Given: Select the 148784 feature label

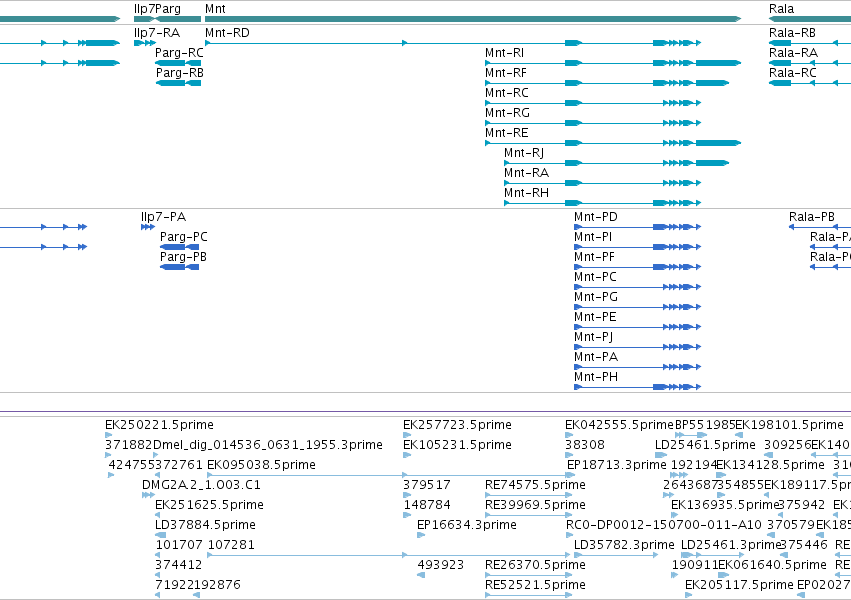Looking at the screenshot, I should (427, 505).
